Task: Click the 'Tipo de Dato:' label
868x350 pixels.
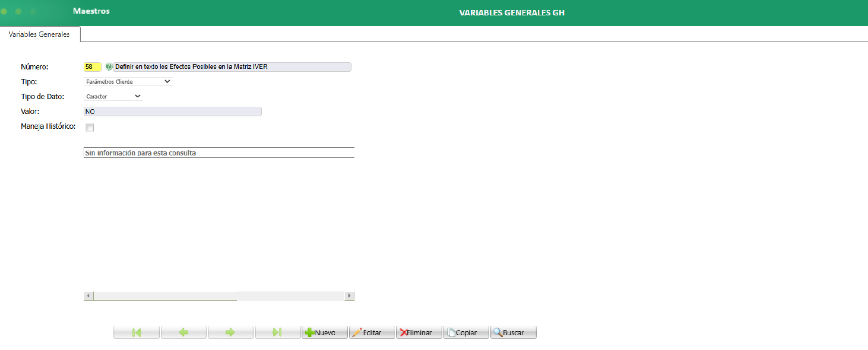Action: 42,97
